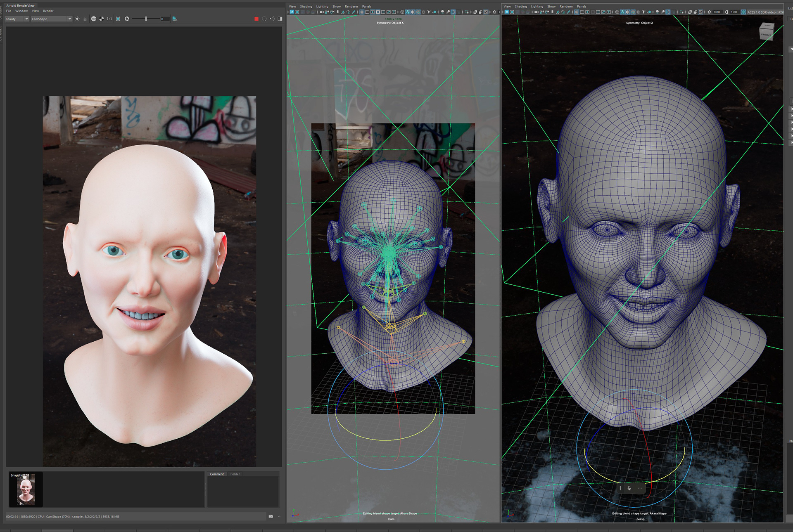Toggle the RGB channel display button
Viewport: 793px width, 532px height.
(x=94, y=19)
